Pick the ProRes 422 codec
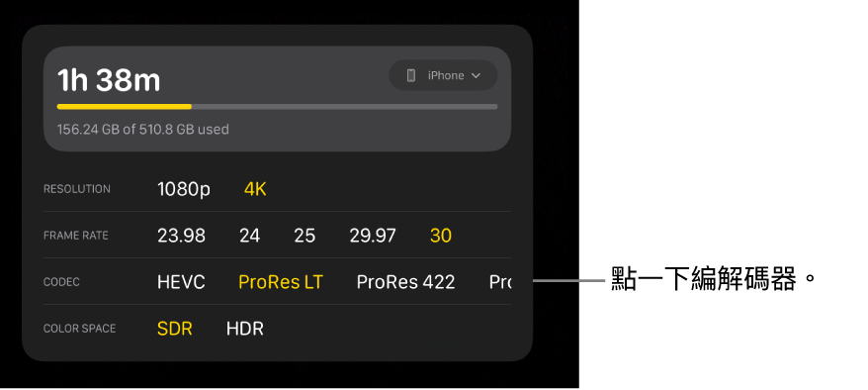Image resolution: width=868 pixels, height=390 pixels. pos(405,282)
